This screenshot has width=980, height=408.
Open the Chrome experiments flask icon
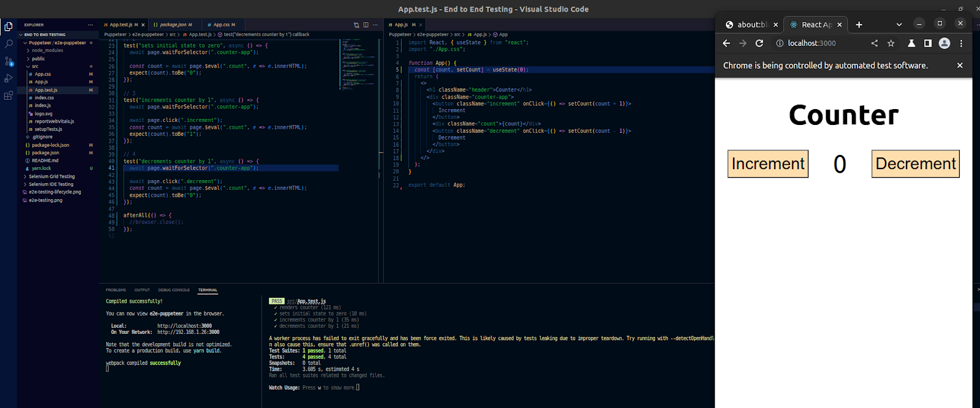tap(911, 43)
